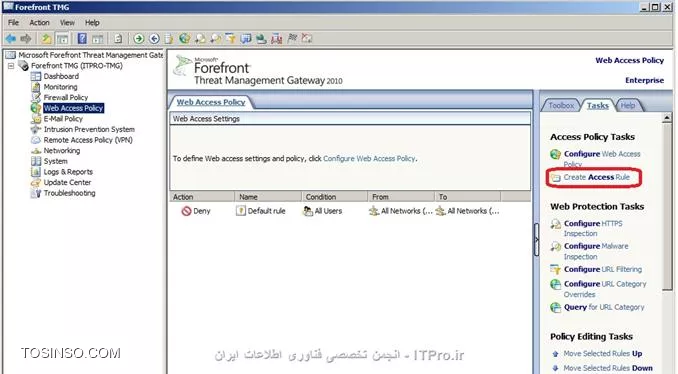Open the Action menu
The height and width of the screenshot is (374, 678).
pos(39,22)
